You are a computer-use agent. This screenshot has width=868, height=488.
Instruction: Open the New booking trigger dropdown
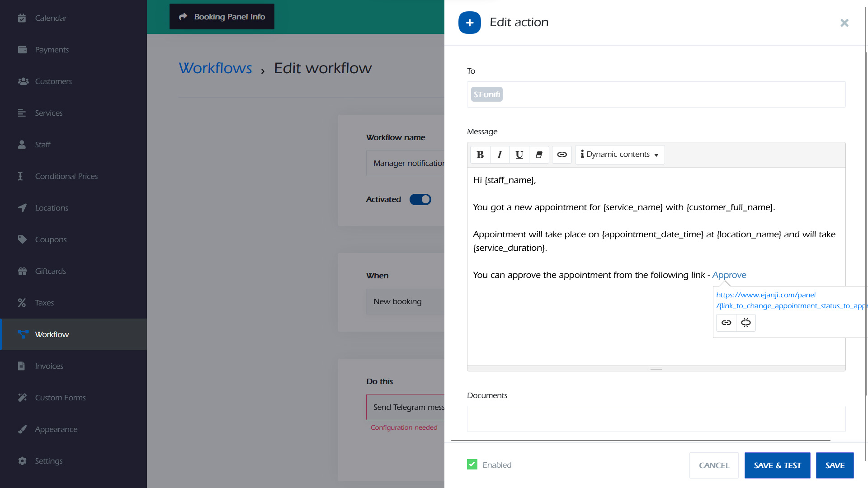406,301
